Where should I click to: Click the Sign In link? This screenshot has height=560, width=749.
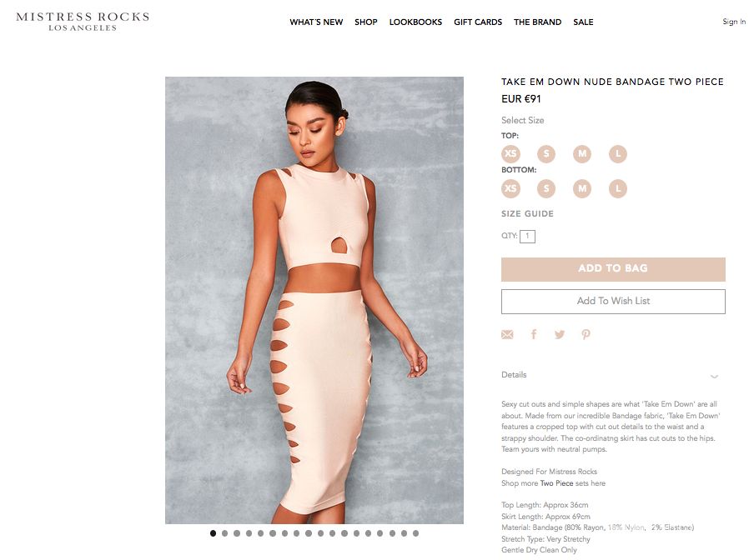[x=734, y=22]
